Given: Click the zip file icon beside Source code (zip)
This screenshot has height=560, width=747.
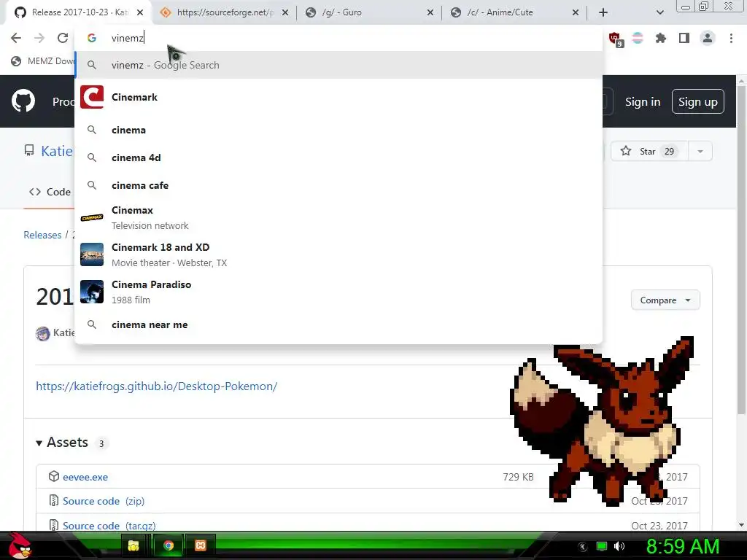Looking at the screenshot, I should point(54,500).
